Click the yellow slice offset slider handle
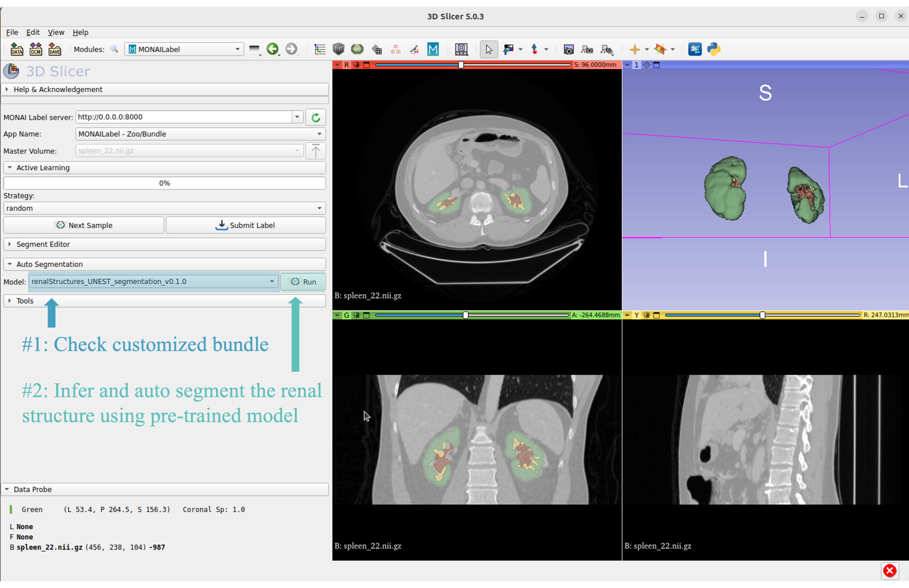The width and height of the screenshot is (909, 588). point(762,315)
